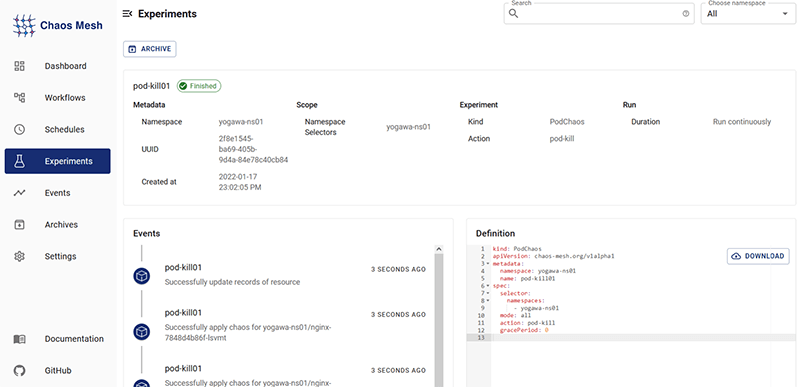Click the Experiments flask icon

pos(19,161)
